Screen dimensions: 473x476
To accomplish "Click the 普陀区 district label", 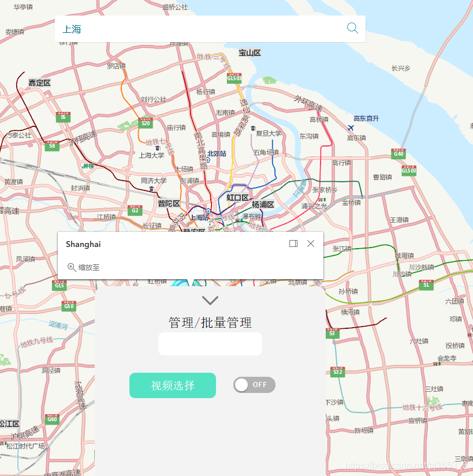I will coord(169,204).
